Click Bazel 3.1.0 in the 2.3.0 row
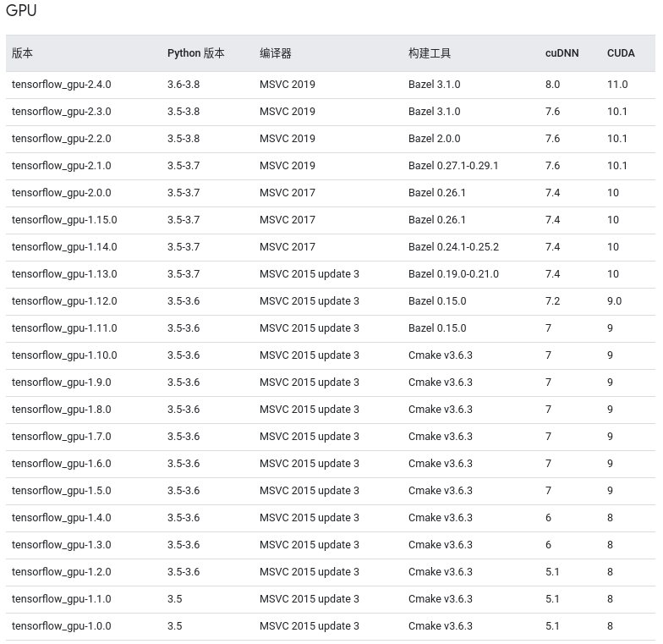This screenshot has height=644, width=663. coord(435,112)
